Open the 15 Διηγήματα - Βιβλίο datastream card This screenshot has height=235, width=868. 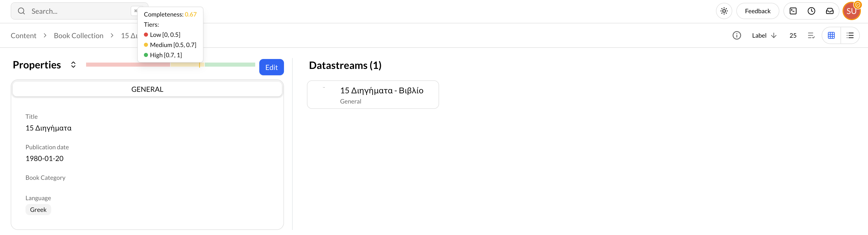coord(373,94)
